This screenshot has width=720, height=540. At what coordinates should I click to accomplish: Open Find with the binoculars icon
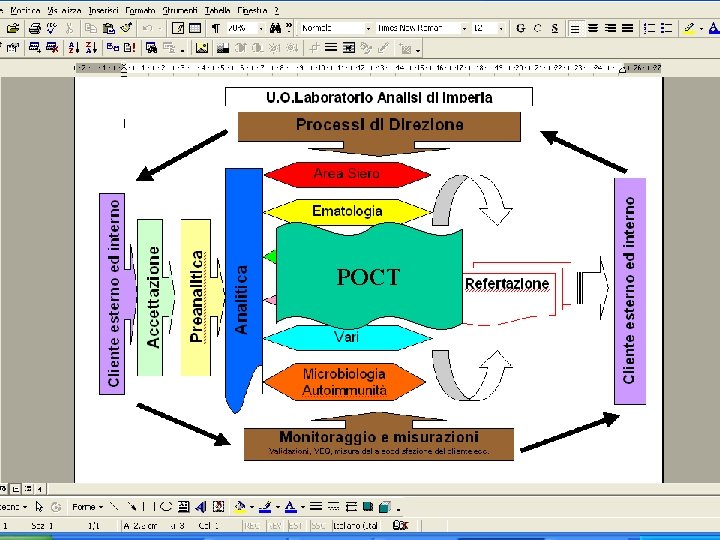coord(275,28)
